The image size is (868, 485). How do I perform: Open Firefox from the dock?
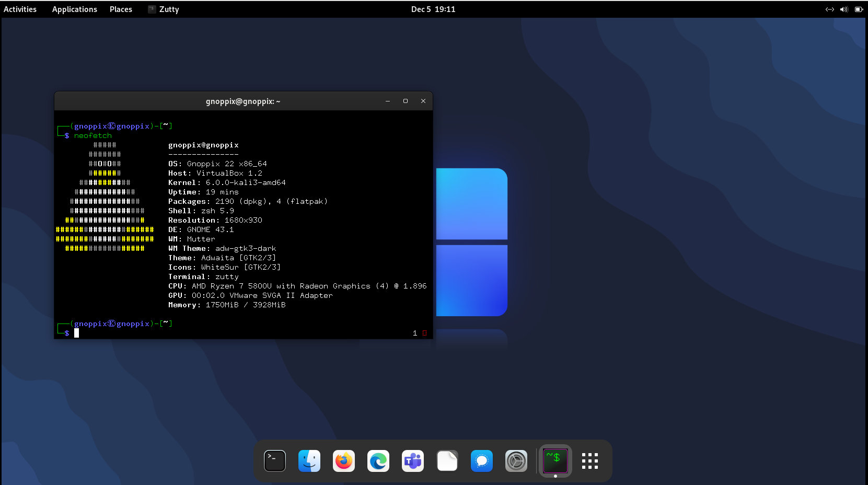click(343, 461)
